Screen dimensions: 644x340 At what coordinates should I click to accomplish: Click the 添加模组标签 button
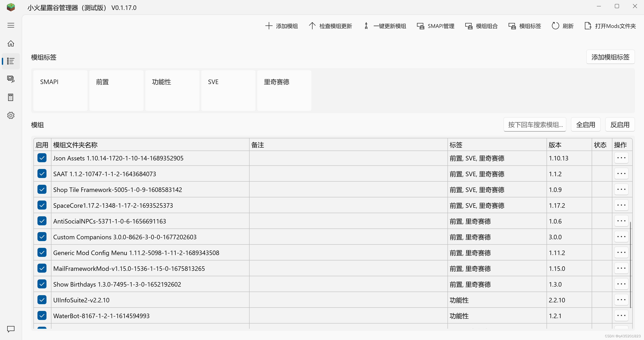(610, 57)
